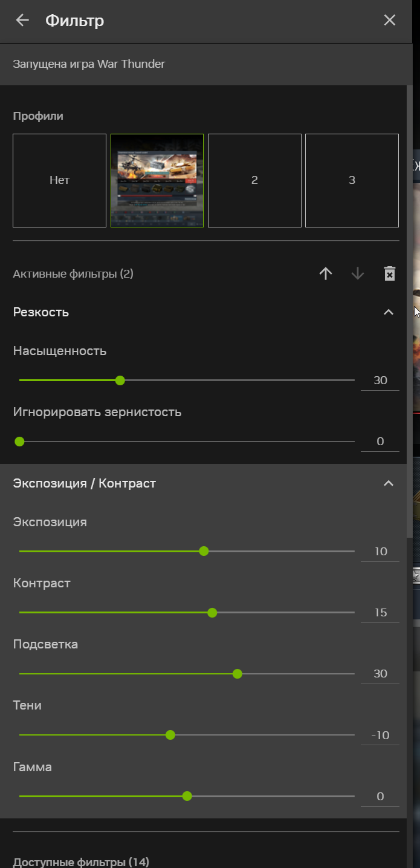This screenshot has height=868, width=420.
Task: Move active filter down with arrow icon
Action: (x=358, y=274)
